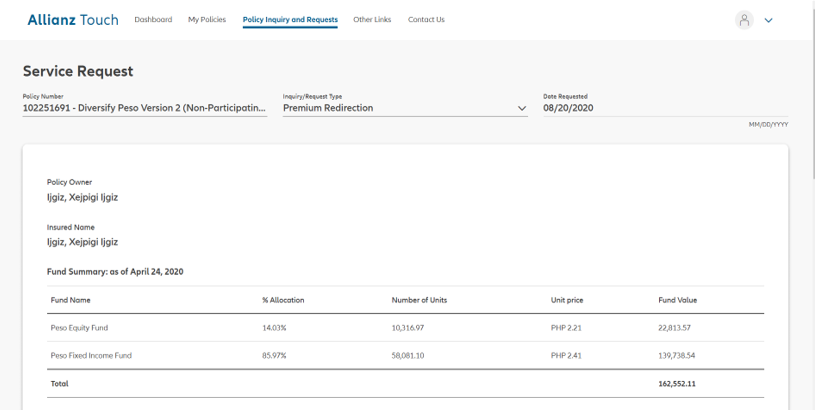Click the total fund value 162,552.11
The width and height of the screenshot is (815, 410).
(x=677, y=383)
